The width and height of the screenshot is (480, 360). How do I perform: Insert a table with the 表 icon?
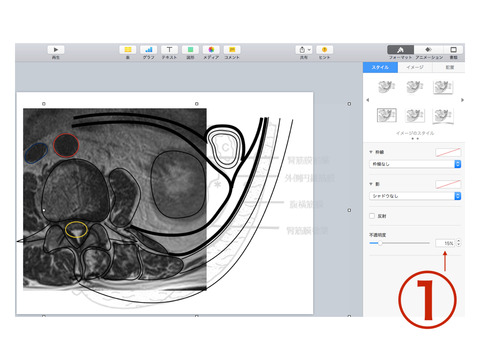[128, 50]
